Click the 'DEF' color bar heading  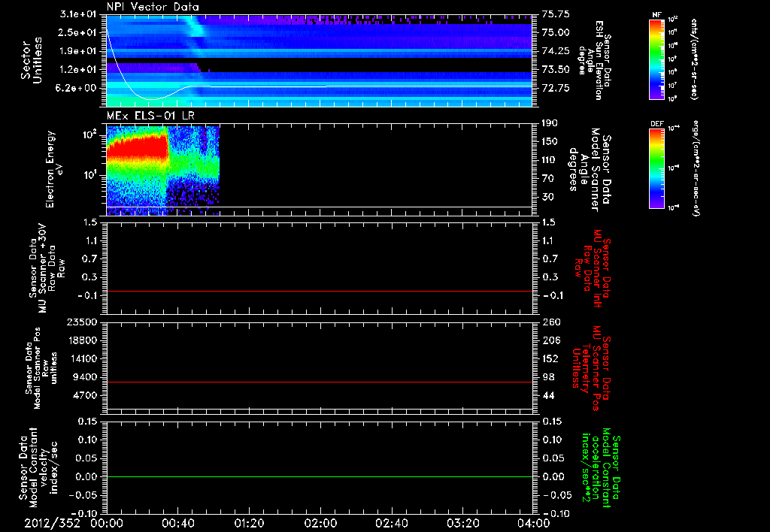(657, 124)
